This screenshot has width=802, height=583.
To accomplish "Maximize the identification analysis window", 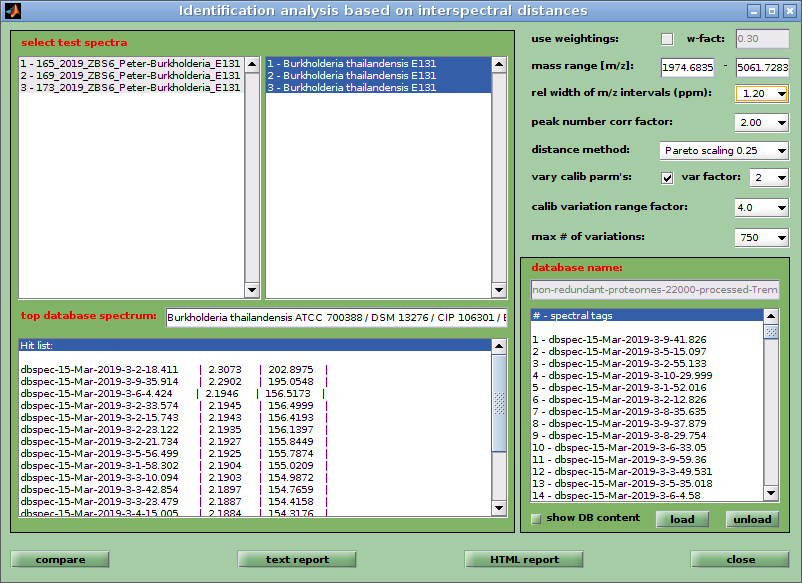I will pos(771,11).
